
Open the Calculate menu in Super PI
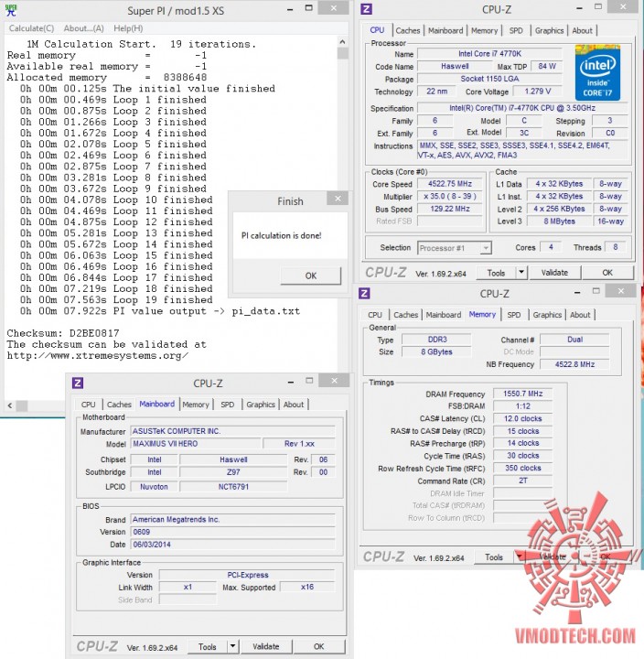click(x=31, y=28)
